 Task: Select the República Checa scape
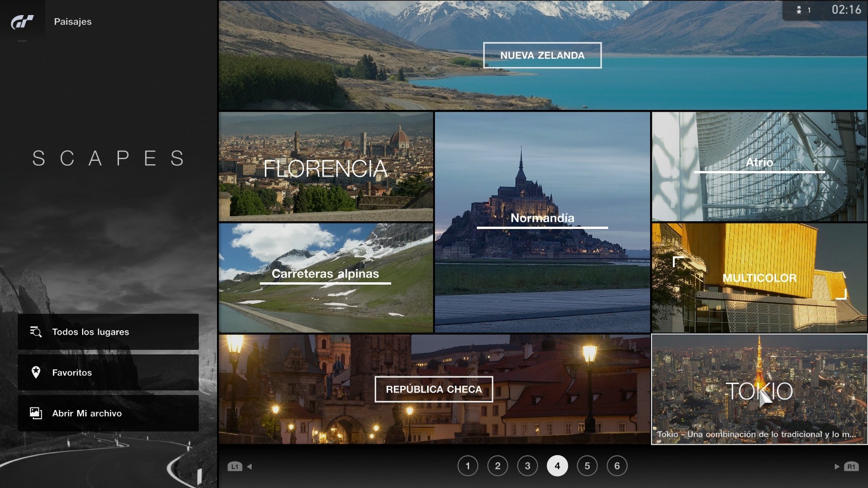[434, 389]
